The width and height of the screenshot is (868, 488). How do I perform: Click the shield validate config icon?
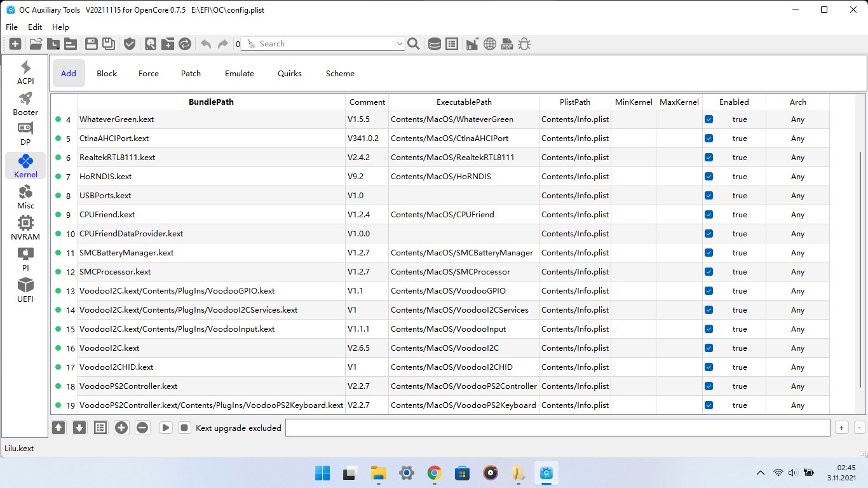coord(130,44)
